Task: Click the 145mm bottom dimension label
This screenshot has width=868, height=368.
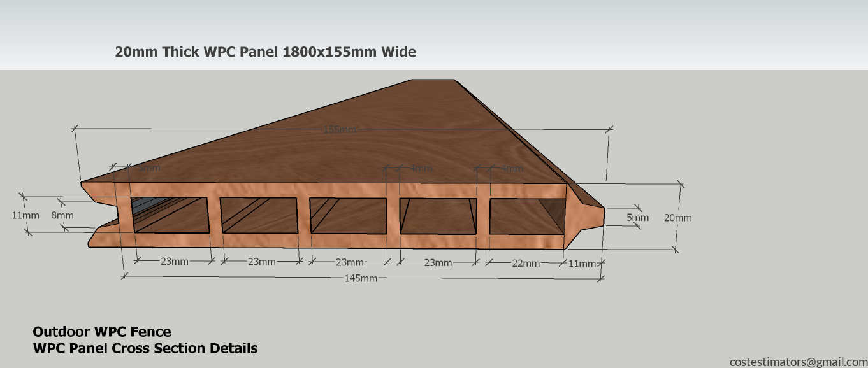Action: pos(361,278)
